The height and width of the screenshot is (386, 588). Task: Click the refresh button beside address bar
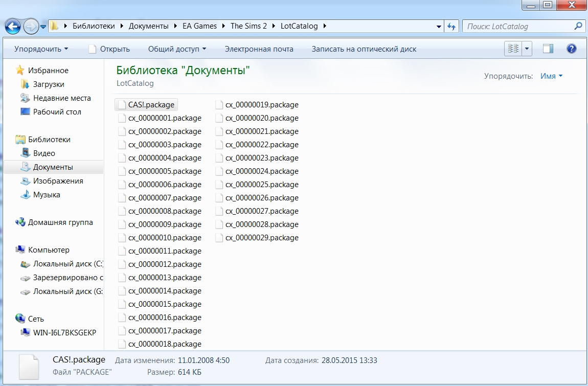[x=451, y=26]
